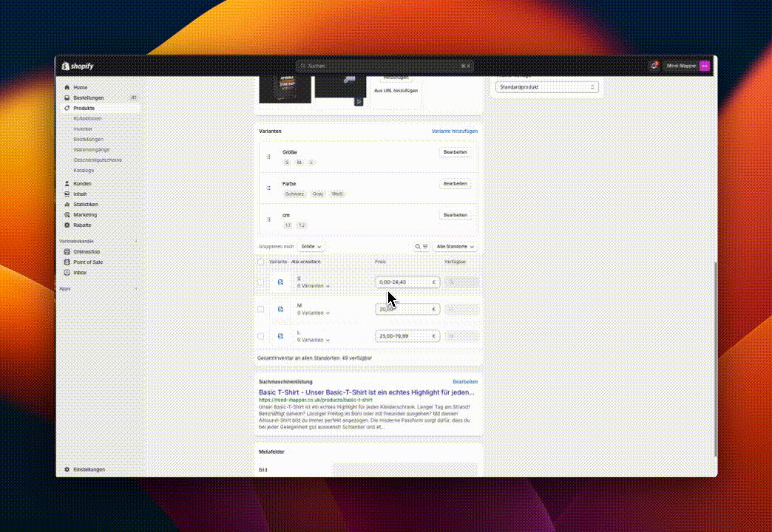Open Kataloge in the sidebar
Screen dimensions: 772x532
tap(84, 170)
